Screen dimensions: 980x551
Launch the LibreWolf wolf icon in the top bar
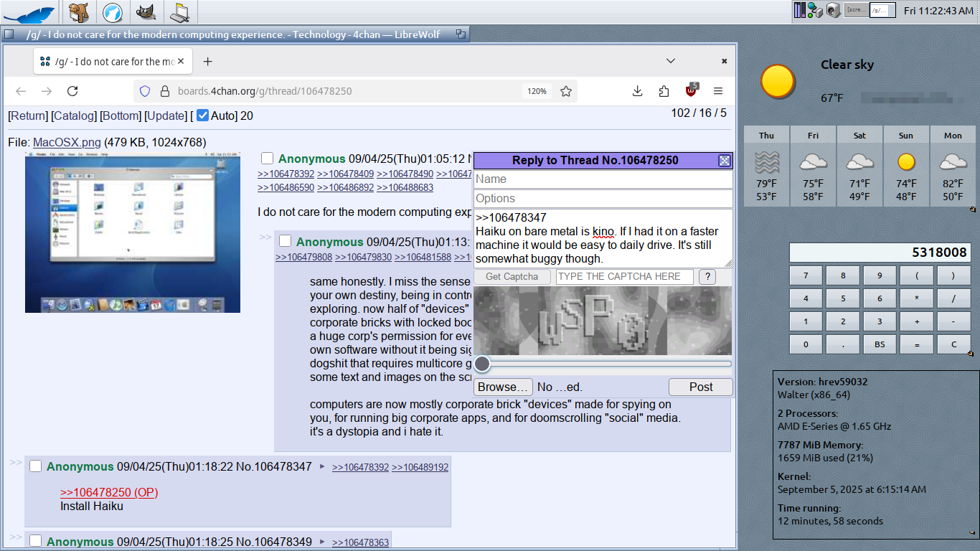[113, 11]
